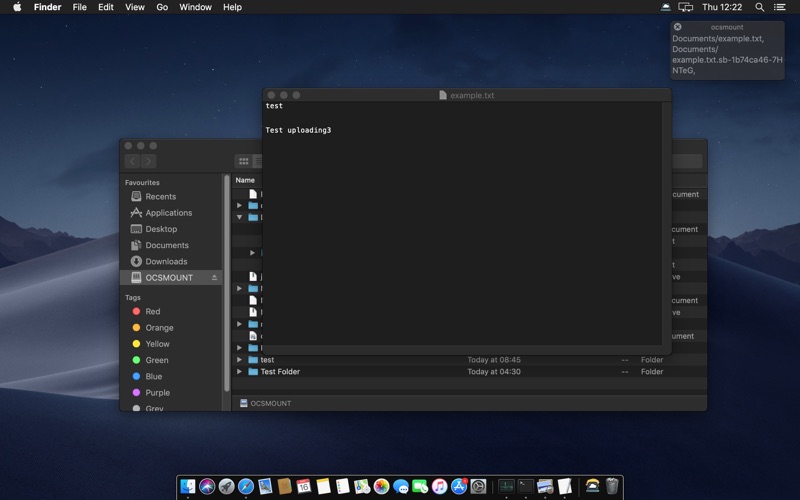This screenshot has width=800, height=500.
Task: Expand the Test Folder row
Action: (x=239, y=372)
